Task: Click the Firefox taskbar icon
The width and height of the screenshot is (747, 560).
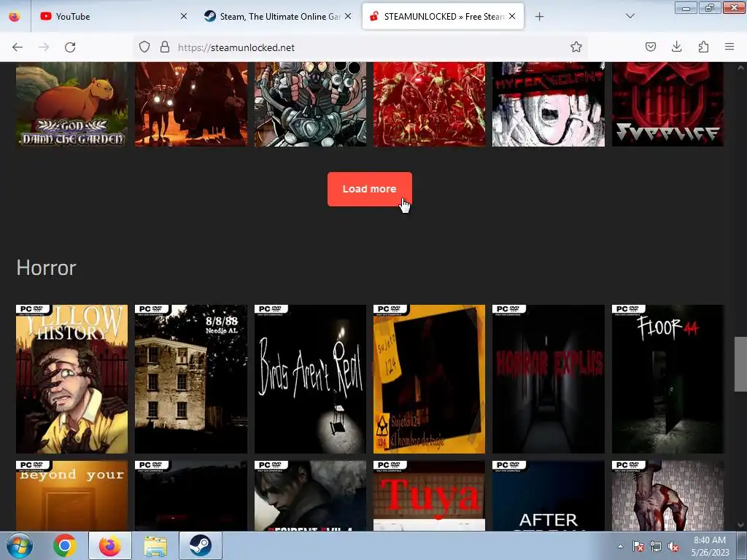Action: pos(110,545)
